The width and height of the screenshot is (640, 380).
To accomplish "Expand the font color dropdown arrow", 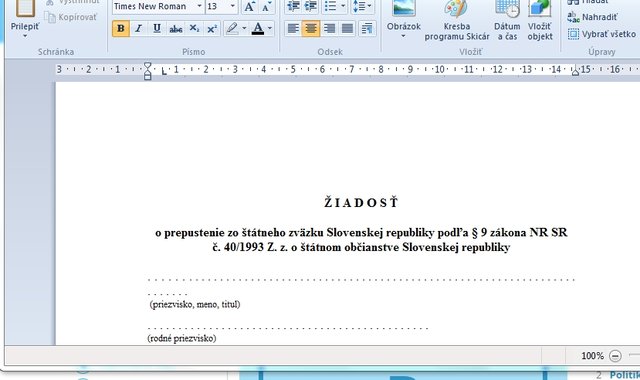I will [270, 29].
